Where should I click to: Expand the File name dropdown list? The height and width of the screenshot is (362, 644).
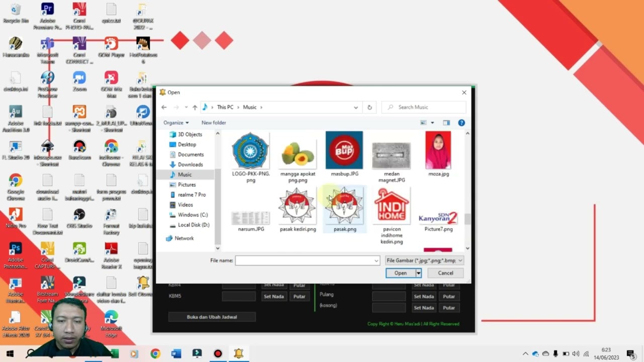click(376, 260)
